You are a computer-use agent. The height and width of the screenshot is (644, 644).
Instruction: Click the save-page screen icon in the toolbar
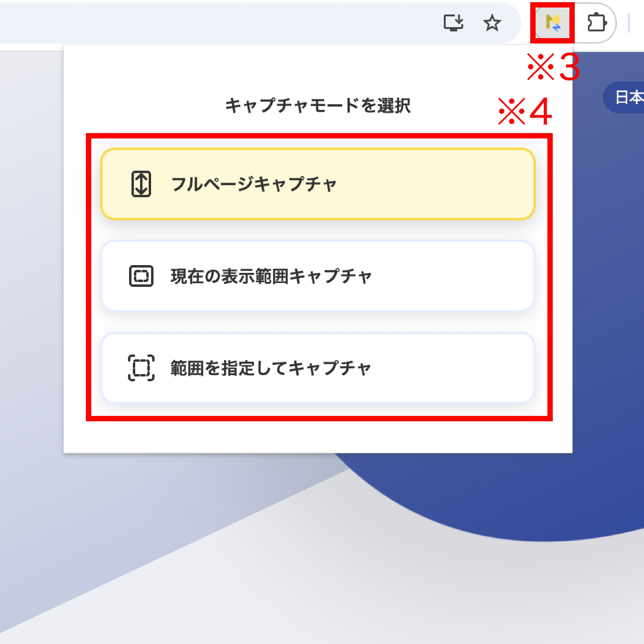coord(454,23)
